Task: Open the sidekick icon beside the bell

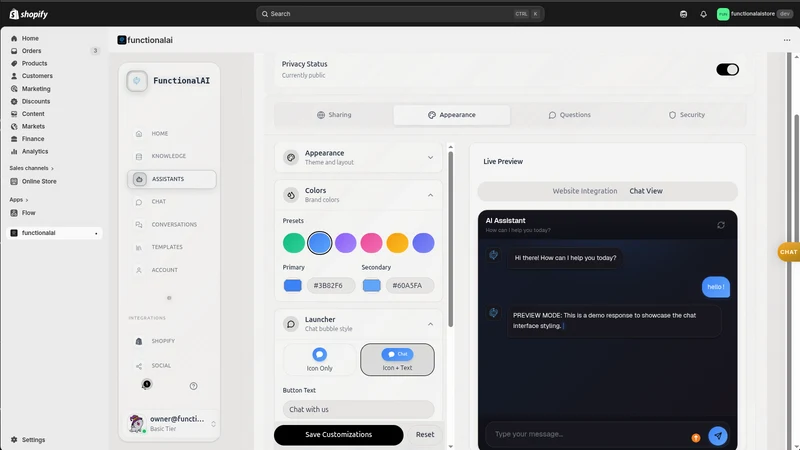Action: [x=683, y=14]
